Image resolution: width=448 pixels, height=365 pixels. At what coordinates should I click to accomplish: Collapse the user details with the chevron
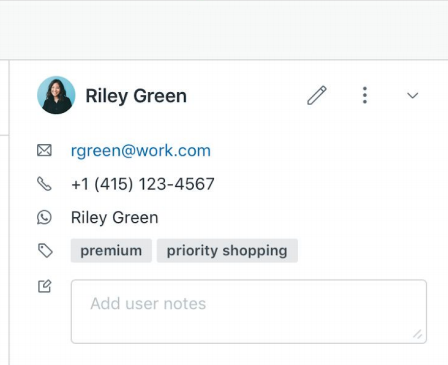pyautogui.click(x=413, y=96)
